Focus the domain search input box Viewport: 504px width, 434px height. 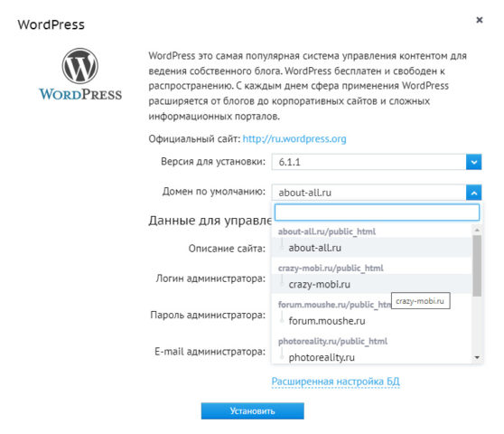click(377, 212)
